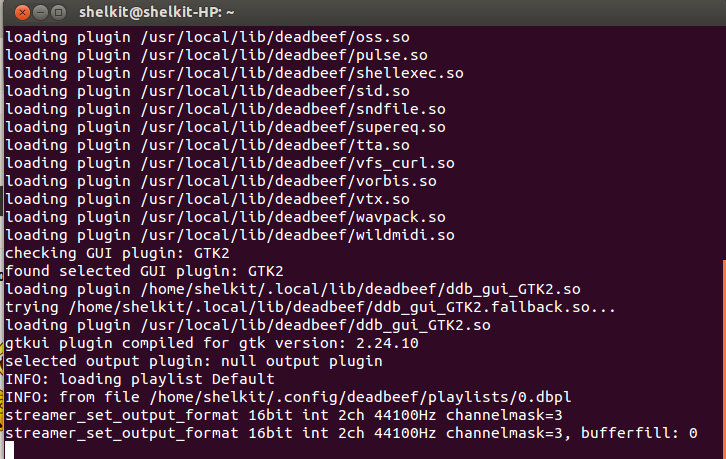The image size is (726, 459).
Task: Close the shelkit terminal window
Action: [x=22, y=13]
